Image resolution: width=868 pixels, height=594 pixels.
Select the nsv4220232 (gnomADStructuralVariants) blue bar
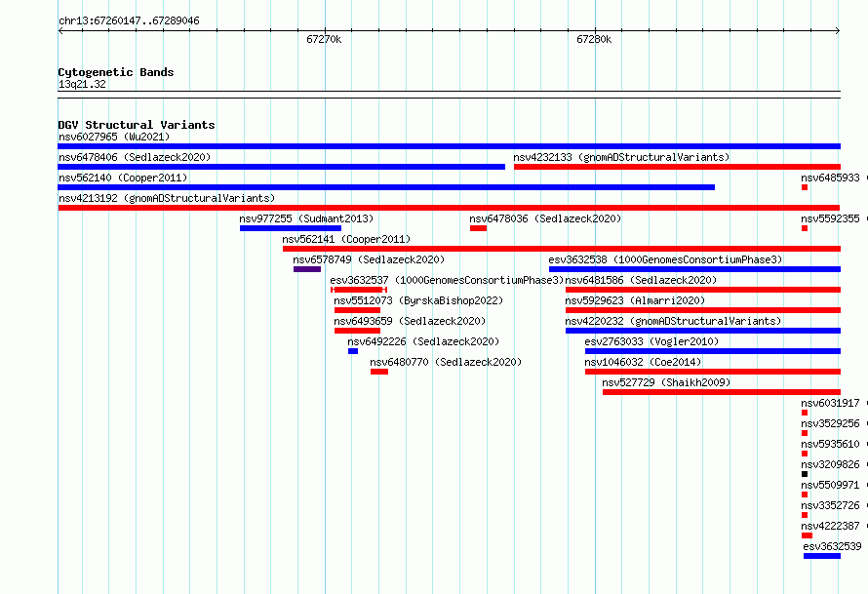[x=703, y=331]
